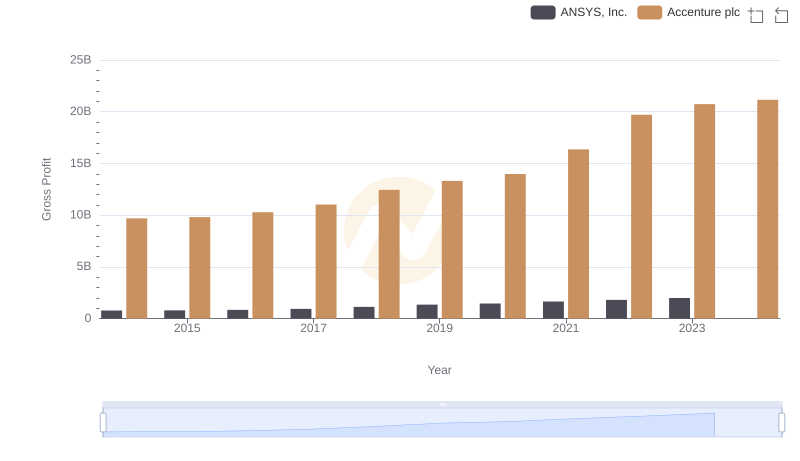Click the 2017 x-axis label
This screenshot has height=461, width=800.
pyautogui.click(x=313, y=328)
